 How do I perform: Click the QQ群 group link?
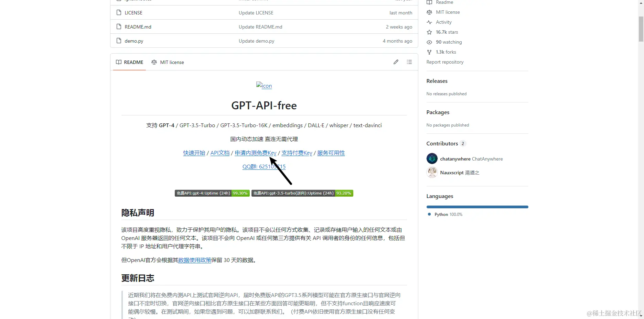pos(264,167)
